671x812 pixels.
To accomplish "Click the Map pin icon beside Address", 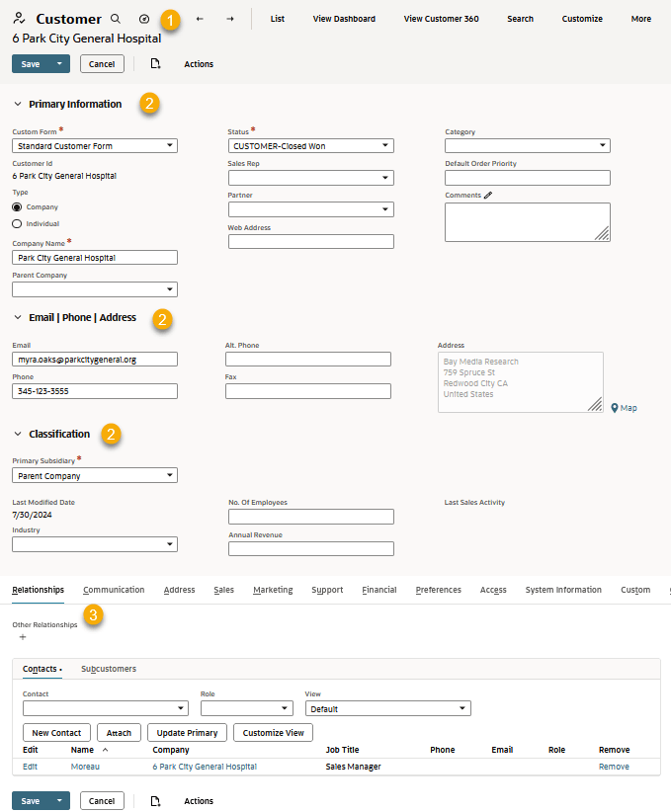I will click(x=615, y=408).
